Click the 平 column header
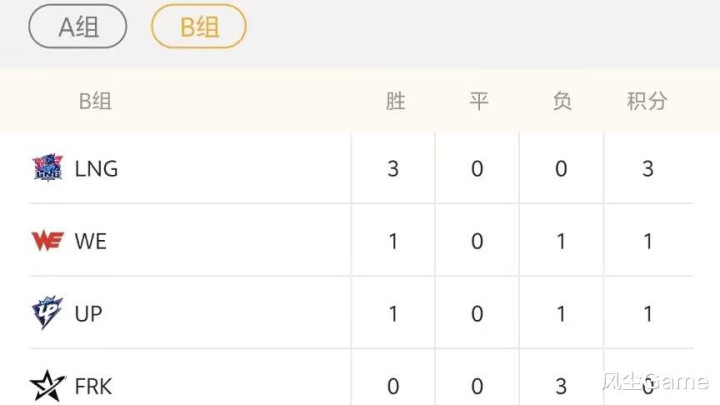This screenshot has width=720, height=405. 478,101
